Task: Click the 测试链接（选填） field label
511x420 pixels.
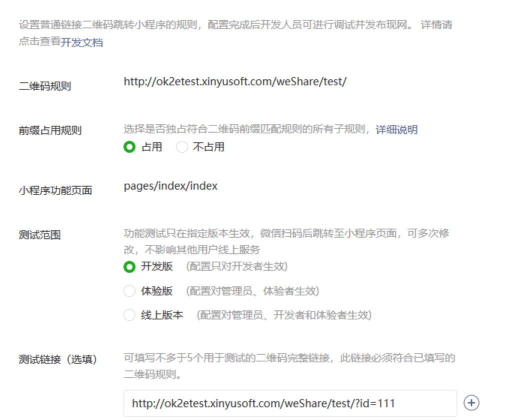Action: 57,359
